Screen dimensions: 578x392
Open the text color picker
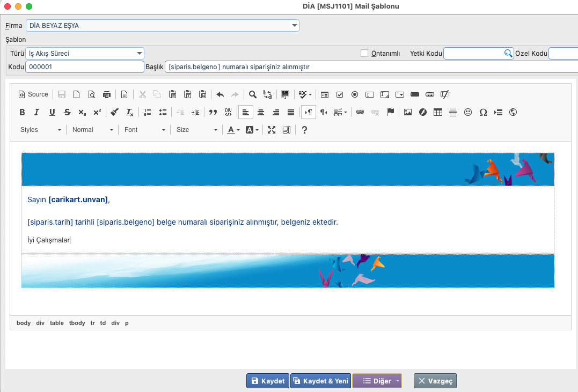click(233, 130)
